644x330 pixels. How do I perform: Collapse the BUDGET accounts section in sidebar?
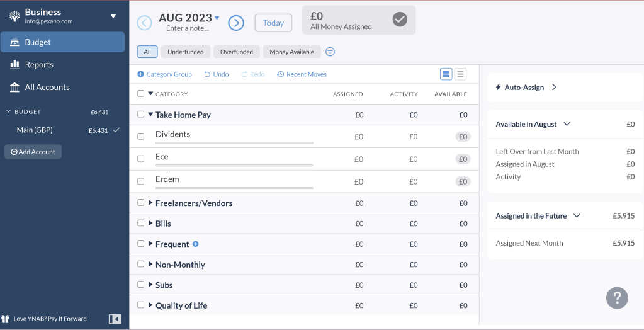(9, 111)
